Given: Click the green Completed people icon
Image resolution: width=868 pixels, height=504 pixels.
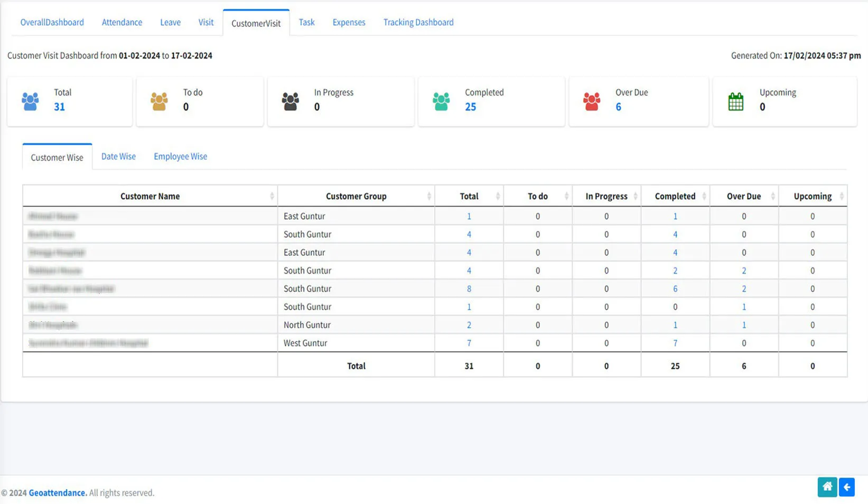Looking at the screenshot, I should tap(442, 101).
